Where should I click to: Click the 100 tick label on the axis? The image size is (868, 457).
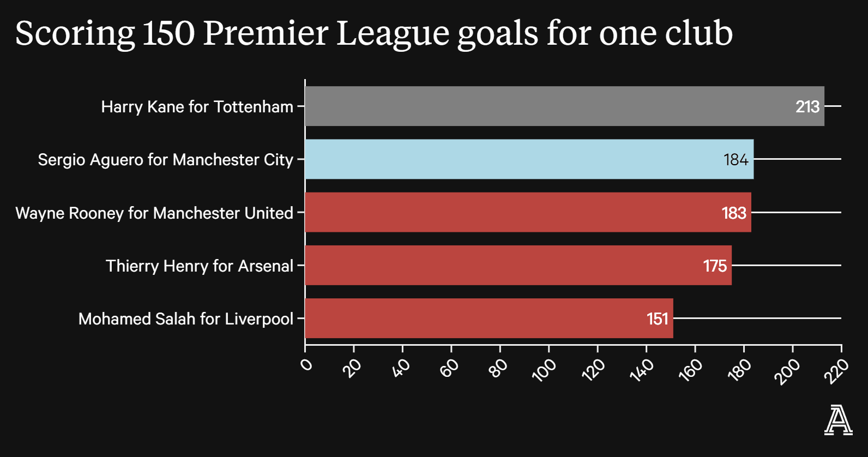(x=544, y=369)
